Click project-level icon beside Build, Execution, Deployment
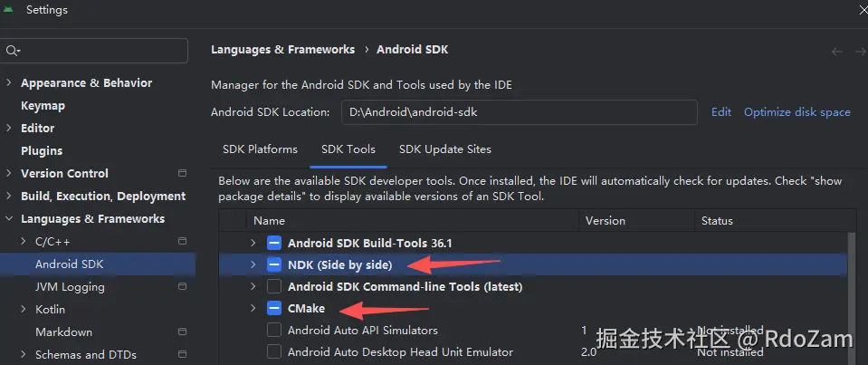The width and height of the screenshot is (868, 365). pos(182,196)
